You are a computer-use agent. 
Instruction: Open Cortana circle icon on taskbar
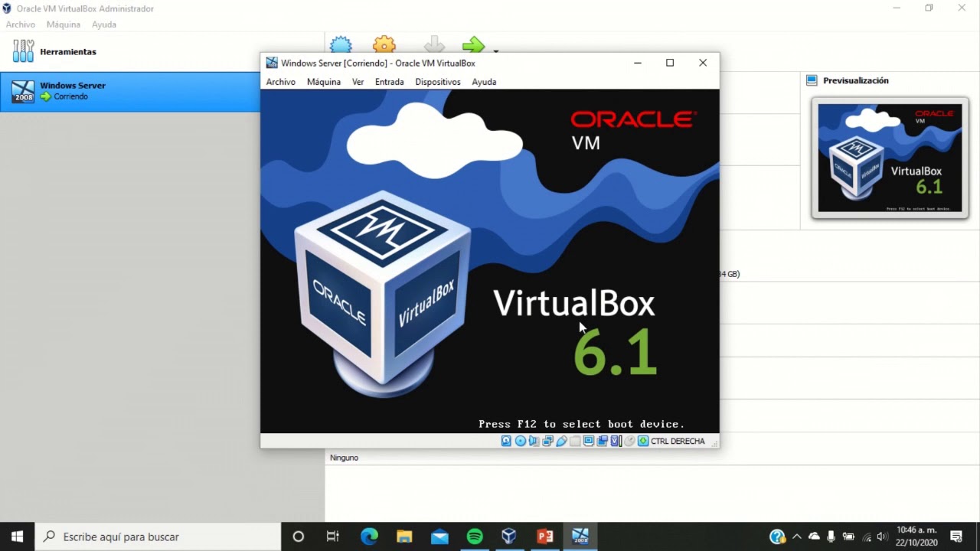[x=299, y=536]
